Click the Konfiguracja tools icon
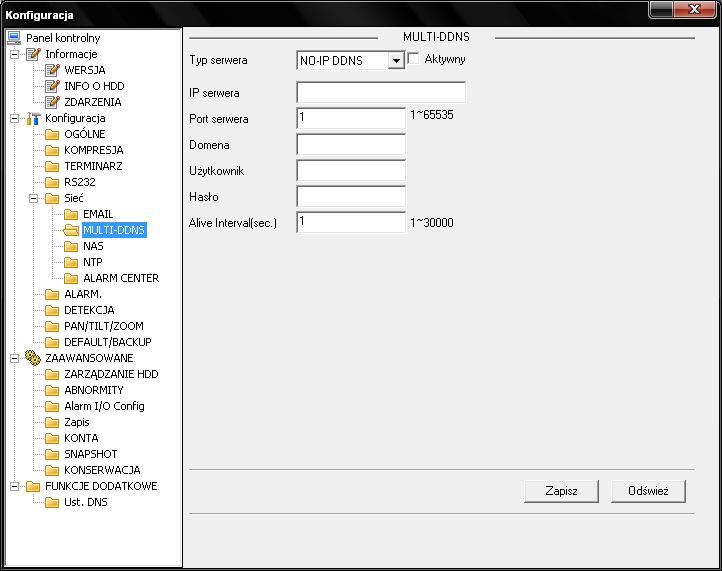Image resolution: width=722 pixels, height=571 pixels. 33,118
